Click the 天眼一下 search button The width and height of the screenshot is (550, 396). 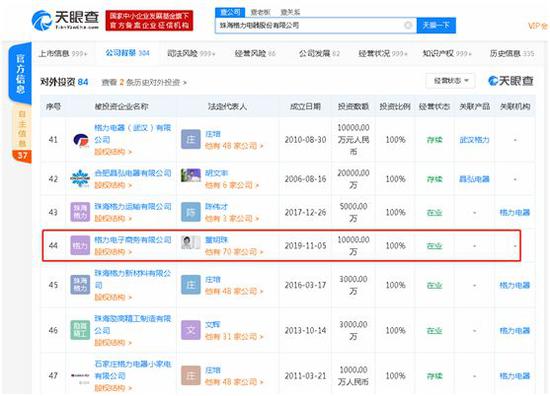[x=436, y=25]
